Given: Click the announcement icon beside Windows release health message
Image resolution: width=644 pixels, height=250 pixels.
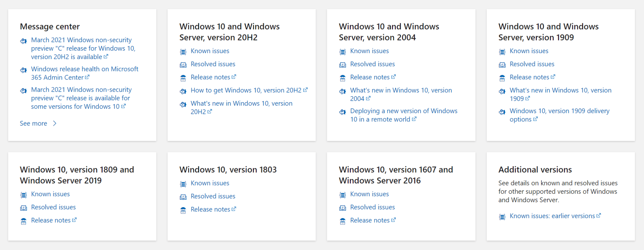Looking at the screenshot, I should click(x=24, y=70).
